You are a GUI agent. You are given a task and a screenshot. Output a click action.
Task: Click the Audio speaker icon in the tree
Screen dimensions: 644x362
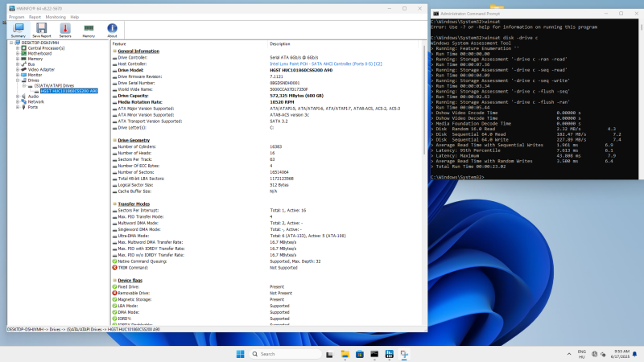(x=24, y=96)
